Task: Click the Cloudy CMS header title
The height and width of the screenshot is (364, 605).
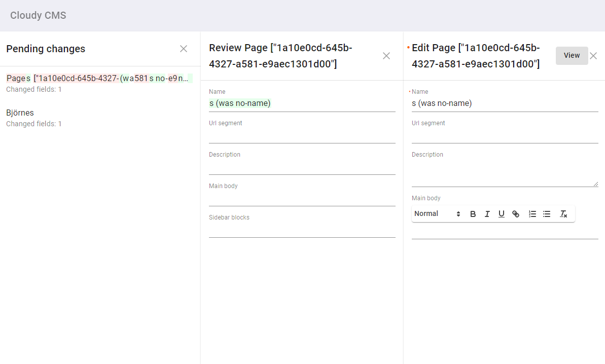Action: 38,15
